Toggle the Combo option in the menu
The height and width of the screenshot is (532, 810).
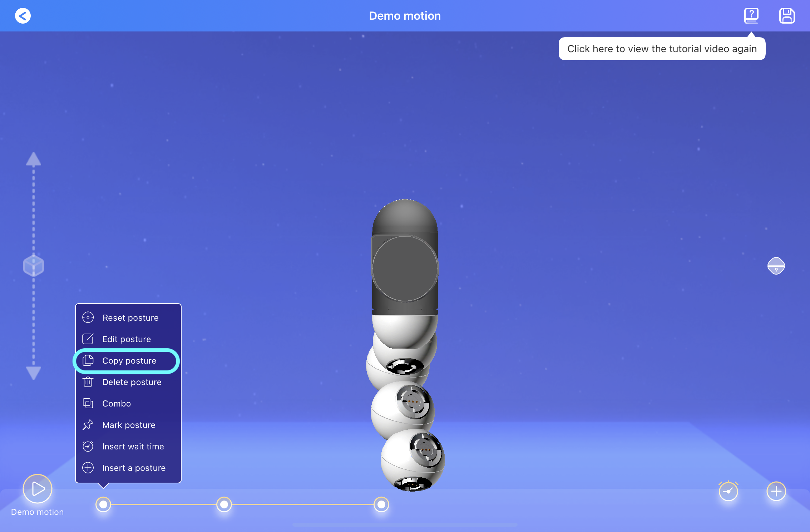(116, 404)
